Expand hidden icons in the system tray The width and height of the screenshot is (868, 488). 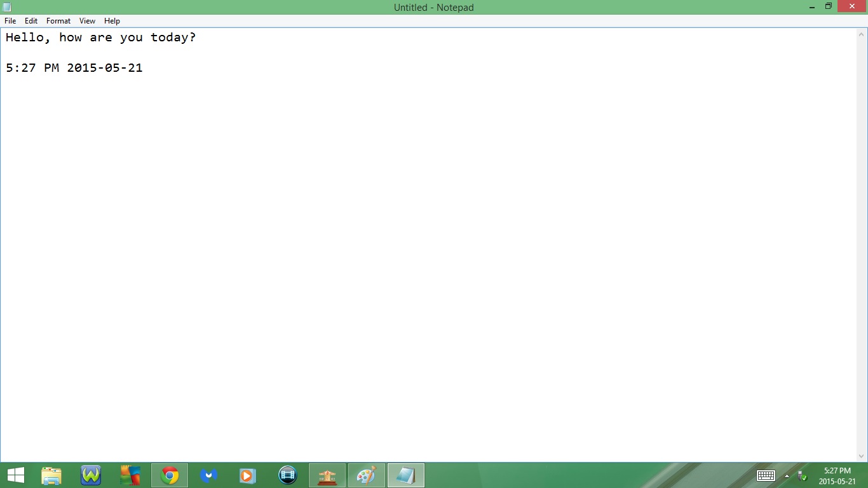tap(786, 475)
